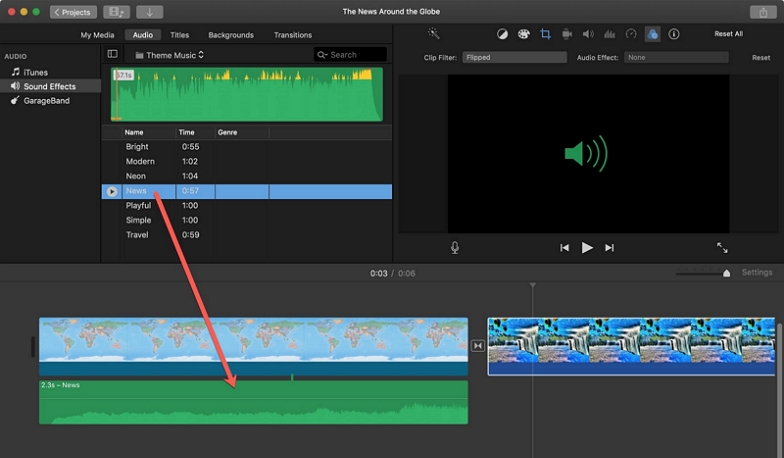
Task: Select the world map clip in timeline
Action: (x=254, y=346)
